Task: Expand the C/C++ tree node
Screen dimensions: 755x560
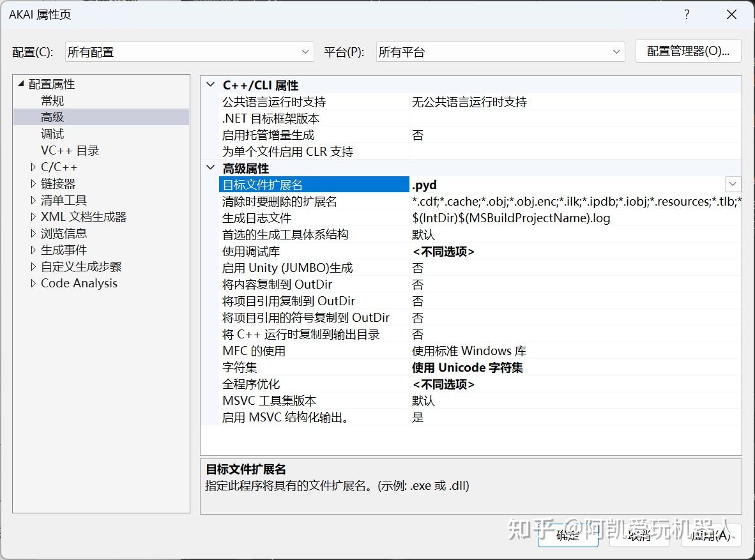Action: 33,167
